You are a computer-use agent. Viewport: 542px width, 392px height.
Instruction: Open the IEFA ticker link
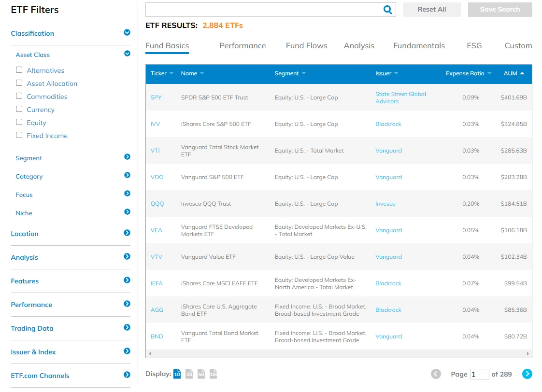[x=156, y=283]
